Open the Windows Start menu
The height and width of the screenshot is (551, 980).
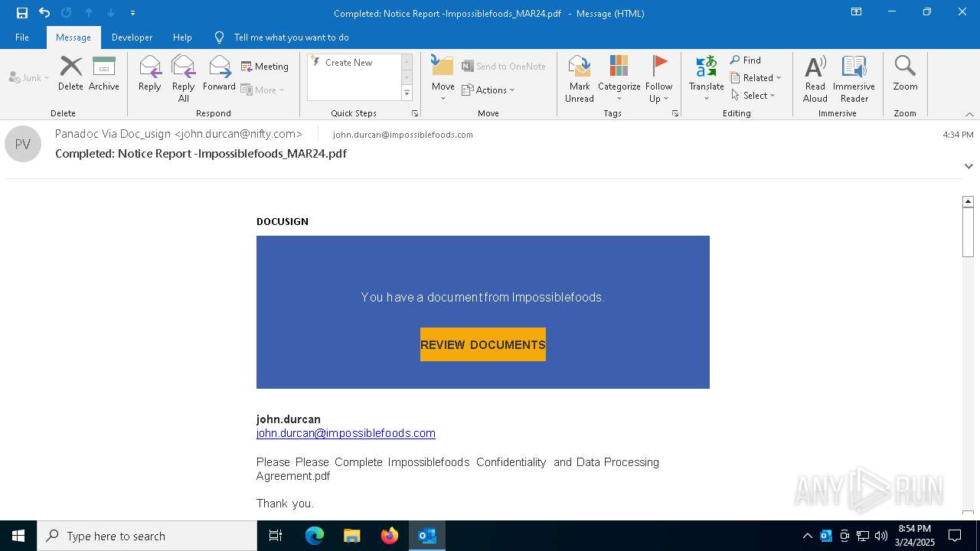coord(18,536)
